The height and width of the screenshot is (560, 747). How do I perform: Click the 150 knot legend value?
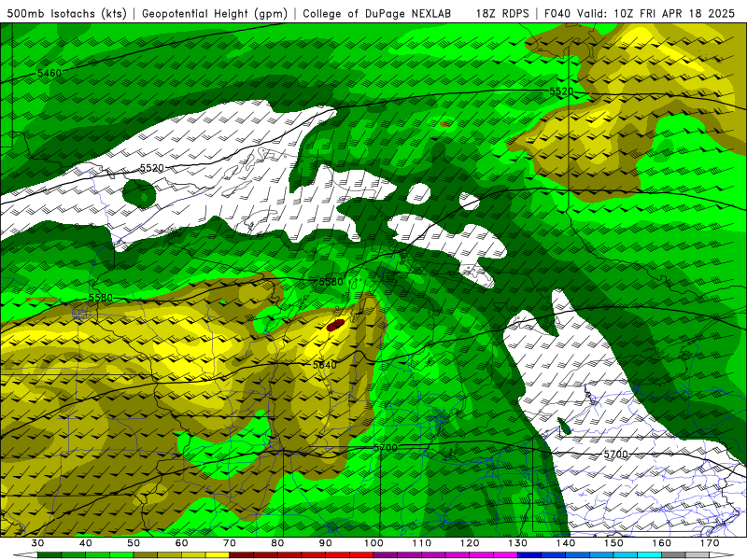[613, 543]
